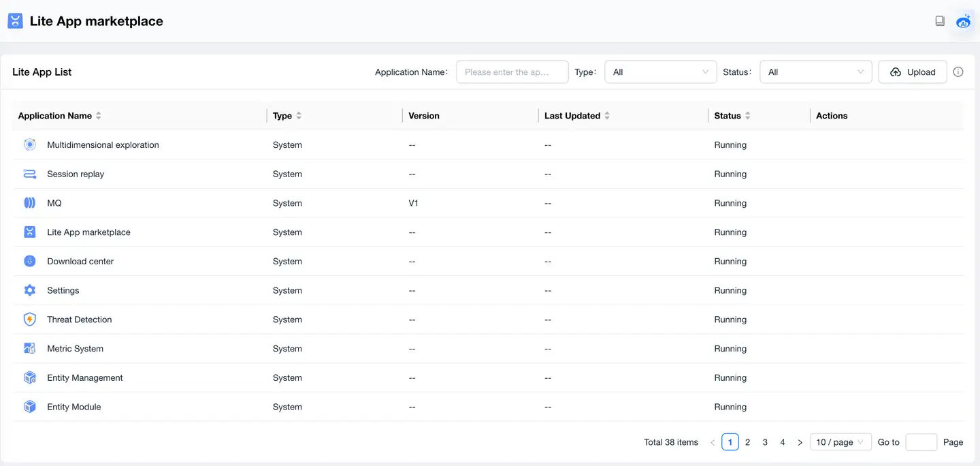980x466 pixels.
Task: Open the AI assistant icon at top right
Action: (x=963, y=21)
